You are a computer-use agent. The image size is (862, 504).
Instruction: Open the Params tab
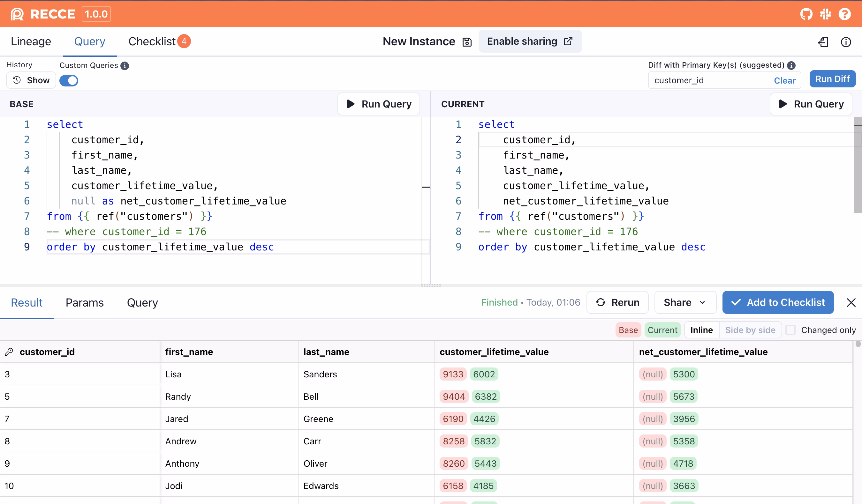coord(85,303)
